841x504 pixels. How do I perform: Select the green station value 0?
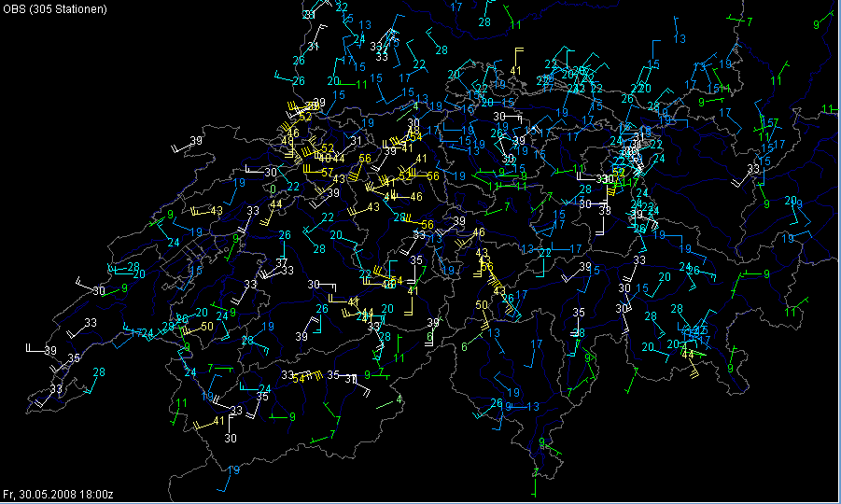coord(273,189)
